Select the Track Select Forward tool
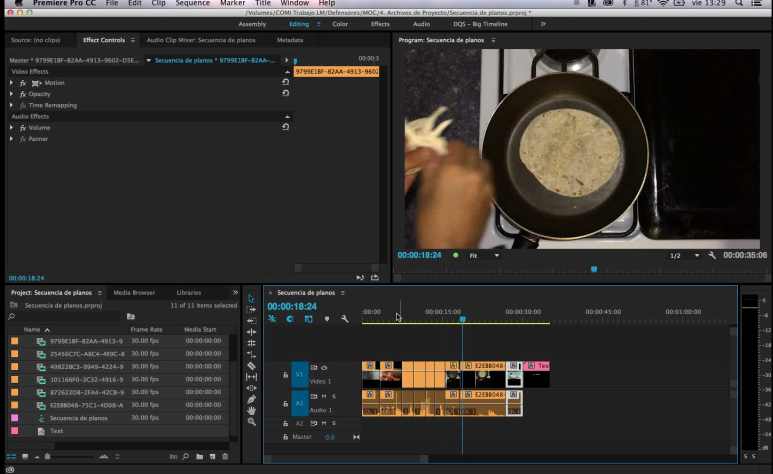The width and height of the screenshot is (773, 474). click(251, 310)
